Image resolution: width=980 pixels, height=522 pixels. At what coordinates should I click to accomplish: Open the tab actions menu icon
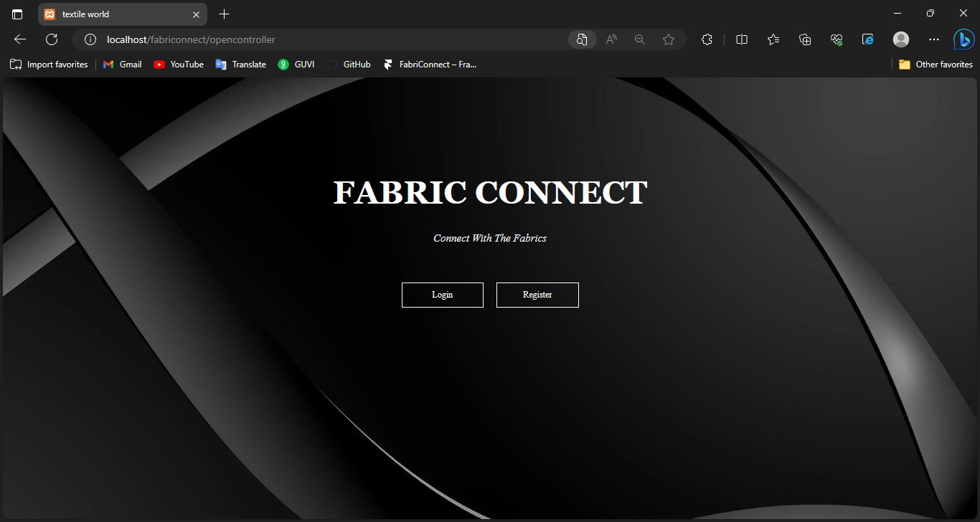point(17,14)
